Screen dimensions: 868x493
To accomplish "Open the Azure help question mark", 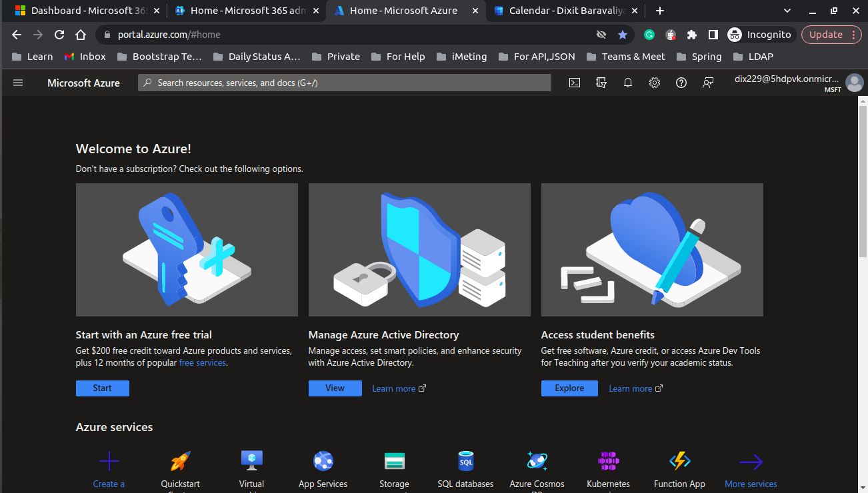I will point(681,83).
